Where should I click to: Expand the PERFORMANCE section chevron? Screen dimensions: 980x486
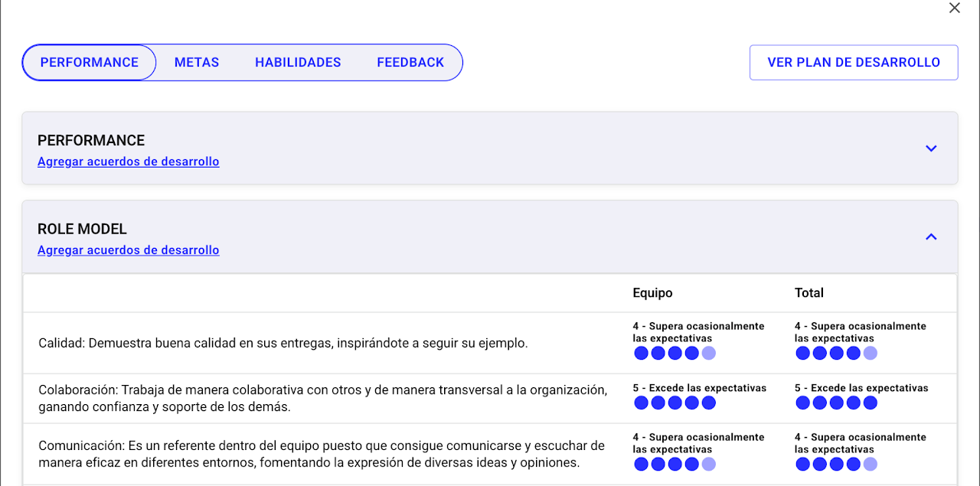point(931,148)
